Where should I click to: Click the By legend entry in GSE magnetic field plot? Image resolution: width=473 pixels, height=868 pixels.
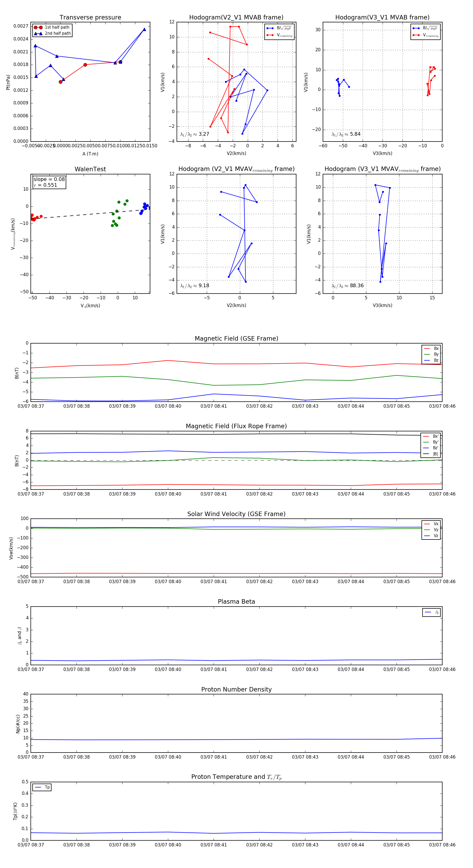(x=431, y=355)
